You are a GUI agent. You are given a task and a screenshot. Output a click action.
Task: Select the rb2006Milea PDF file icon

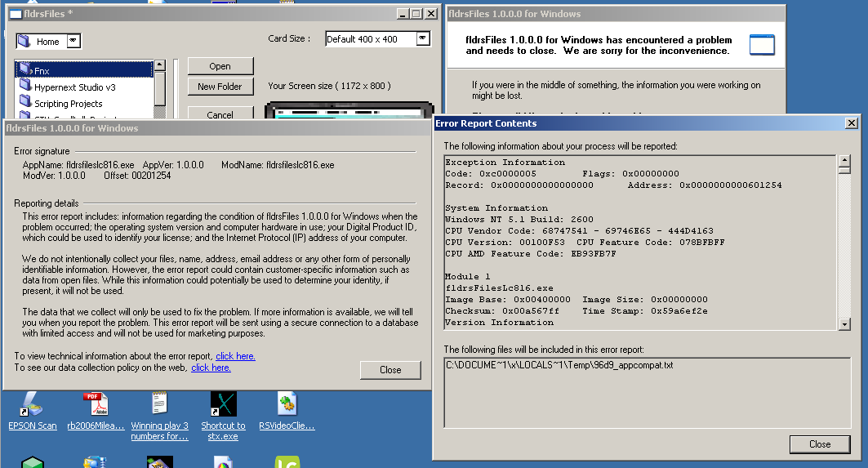click(96, 405)
